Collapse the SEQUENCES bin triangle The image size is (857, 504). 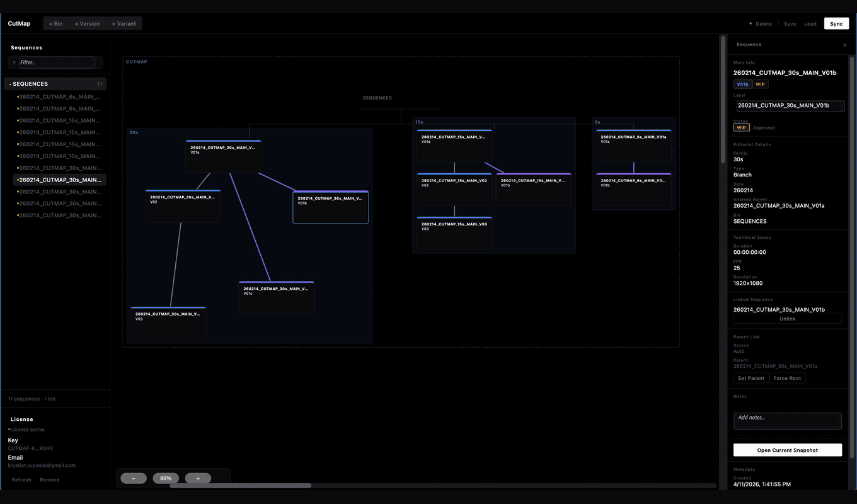(10, 84)
